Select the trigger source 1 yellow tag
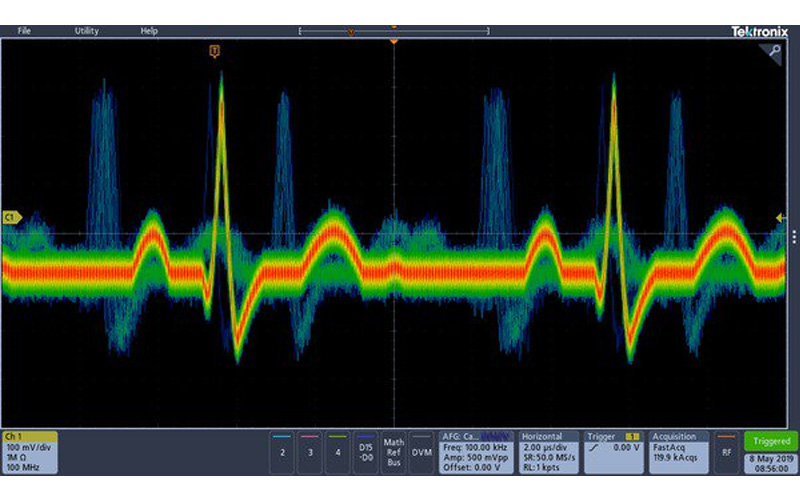This screenshot has width=800, height=500. tap(632, 437)
